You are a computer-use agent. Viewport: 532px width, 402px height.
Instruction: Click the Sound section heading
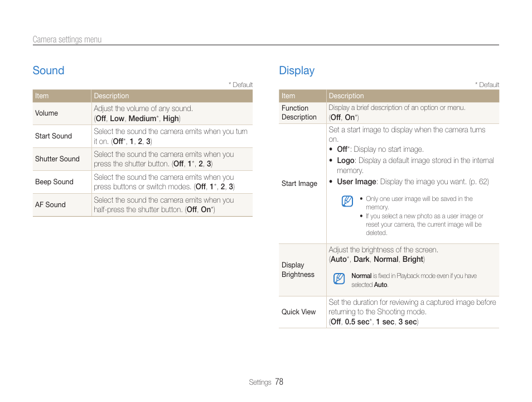click(x=48, y=70)
